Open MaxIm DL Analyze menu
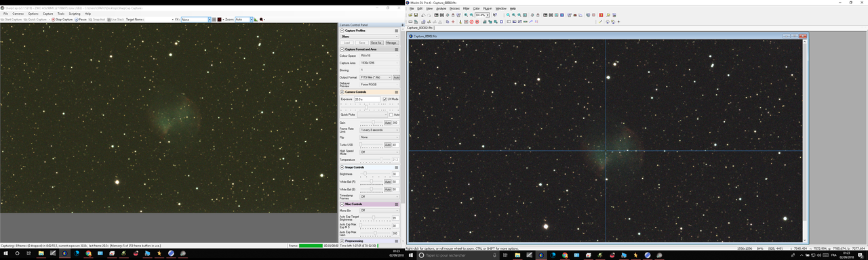The width and height of the screenshot is (868, 260). (441, 8)
